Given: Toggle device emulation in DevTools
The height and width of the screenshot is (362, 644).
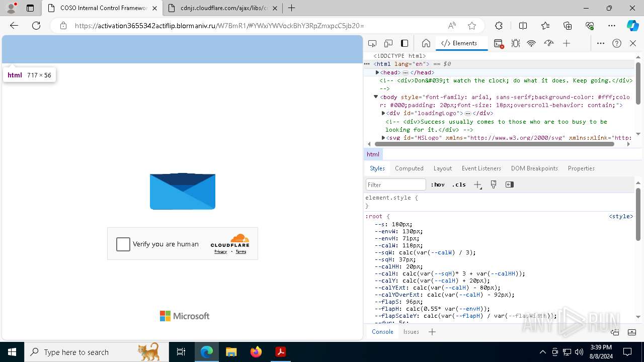Looking at the screenshot, I should (388, 43).
